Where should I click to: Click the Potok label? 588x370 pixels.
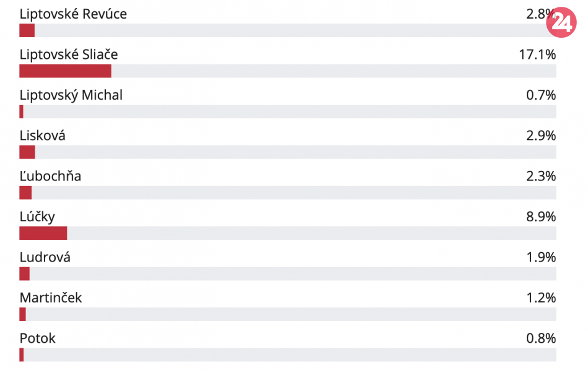tap(37, 338)
